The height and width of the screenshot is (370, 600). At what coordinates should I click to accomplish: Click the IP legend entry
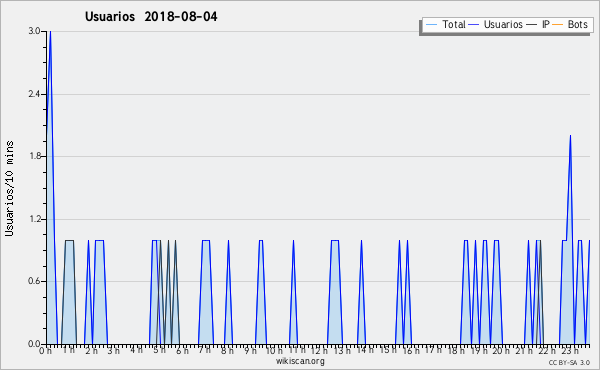pos(538,24)
